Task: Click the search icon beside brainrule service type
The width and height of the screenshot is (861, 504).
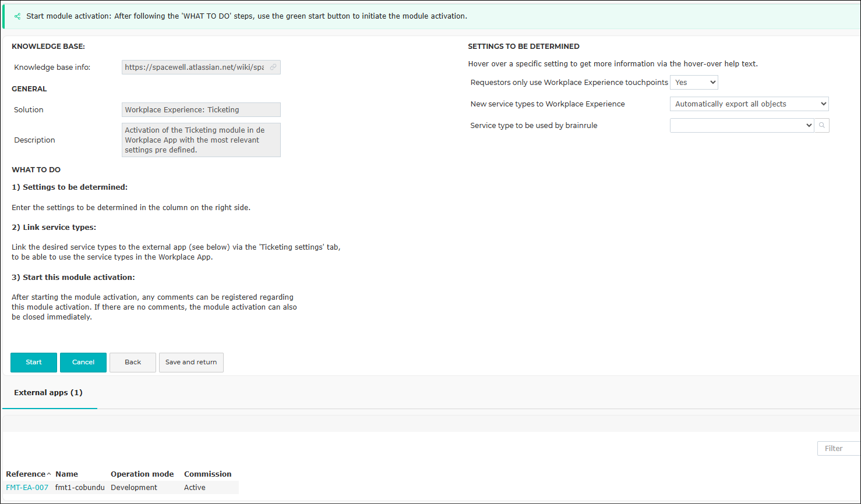Action: pyautogui.click(x=822, y=126)
